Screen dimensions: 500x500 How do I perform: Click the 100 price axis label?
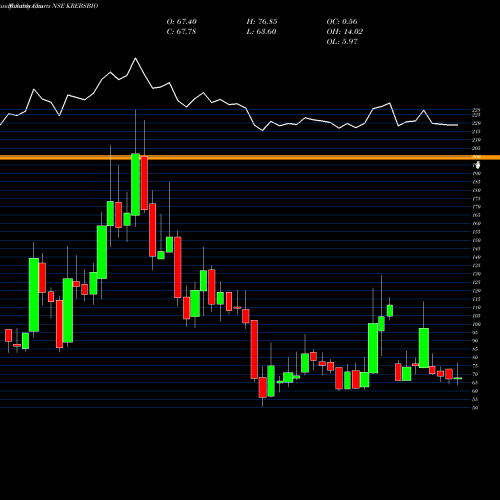coord(476,324)
